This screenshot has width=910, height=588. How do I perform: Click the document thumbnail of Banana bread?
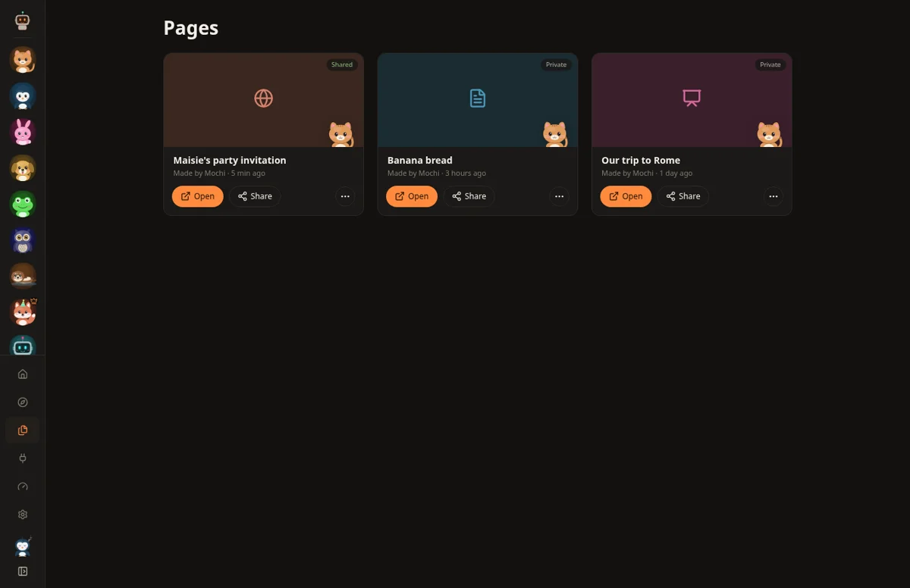[478, 99]
